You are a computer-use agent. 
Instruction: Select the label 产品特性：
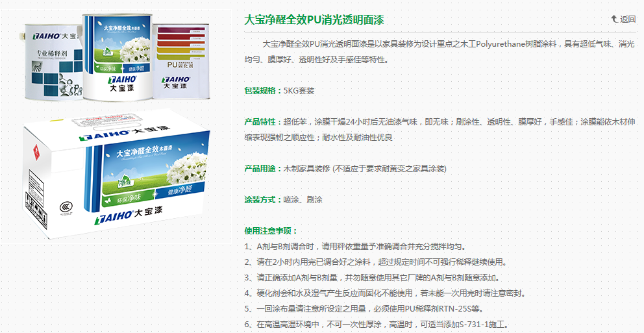click(264, 122)
